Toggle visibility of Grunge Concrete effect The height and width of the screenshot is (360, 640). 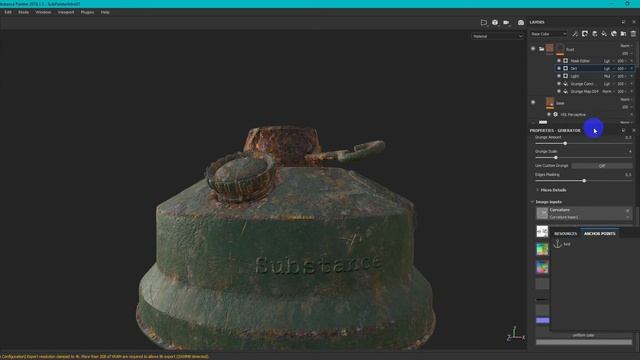tap(559, 84)
